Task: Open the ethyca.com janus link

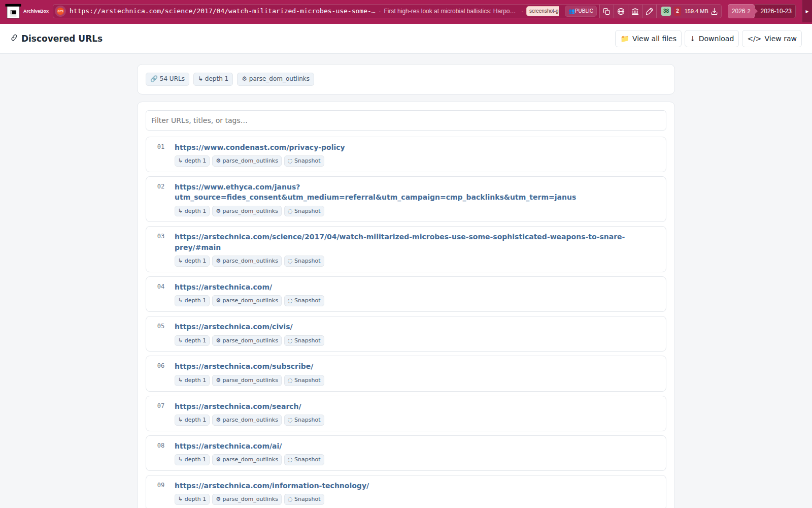Action: point(375,192)
